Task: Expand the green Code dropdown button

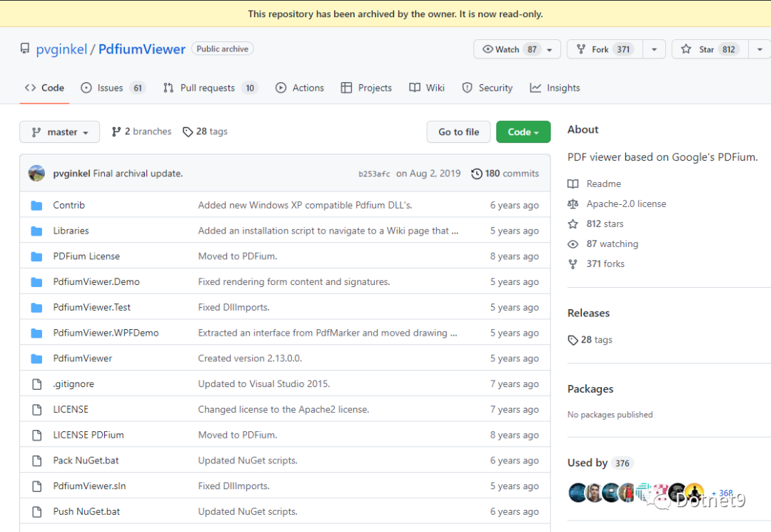Action: 523,132
